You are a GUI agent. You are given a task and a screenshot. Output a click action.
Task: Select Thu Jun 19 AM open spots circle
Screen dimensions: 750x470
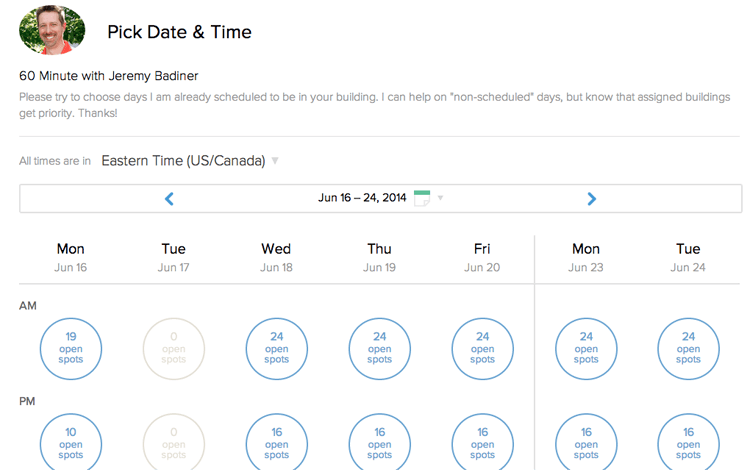[x=379, y=349]
